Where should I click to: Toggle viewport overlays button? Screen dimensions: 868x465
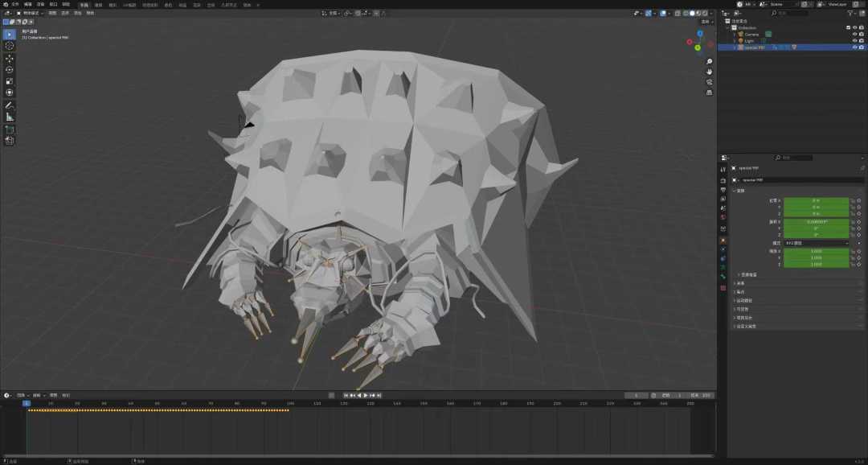(x=663, y=13)
